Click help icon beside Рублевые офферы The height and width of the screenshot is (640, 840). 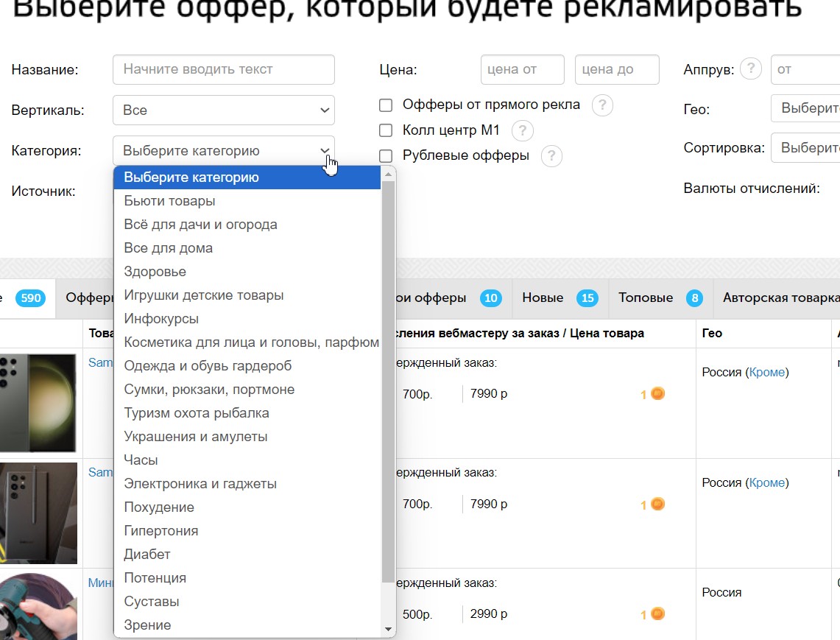[551, 156]
